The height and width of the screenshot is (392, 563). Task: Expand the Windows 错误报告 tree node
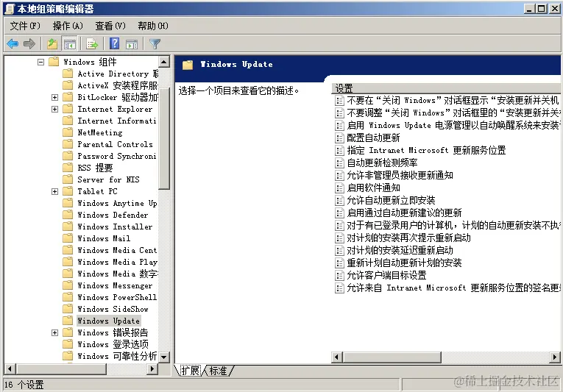(x=54, y=332)
